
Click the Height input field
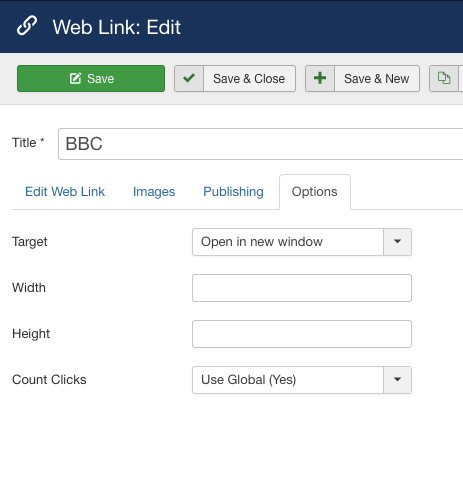(x=302, y=334)
